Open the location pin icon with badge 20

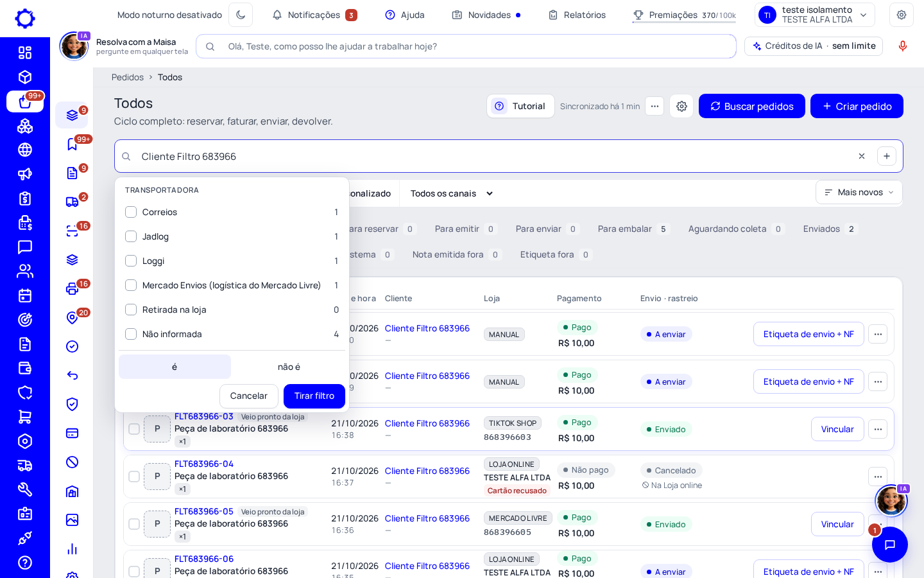click(x=72, y=317)
